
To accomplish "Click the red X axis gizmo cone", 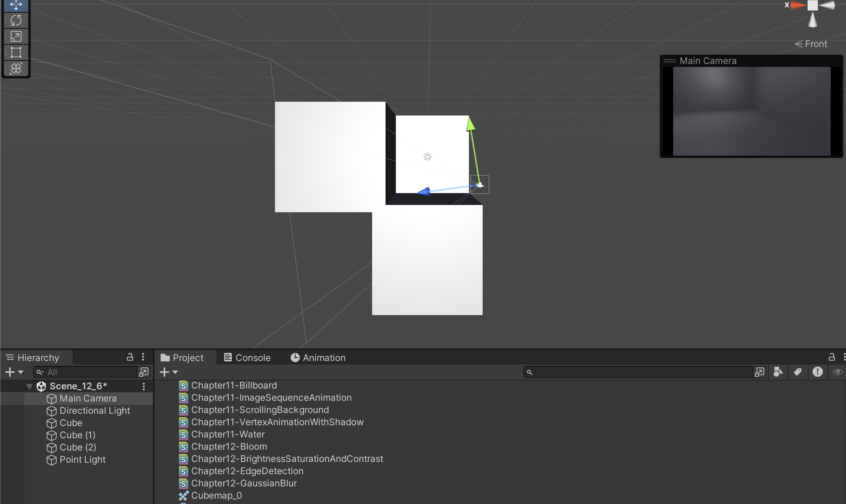I will point(797,5).
